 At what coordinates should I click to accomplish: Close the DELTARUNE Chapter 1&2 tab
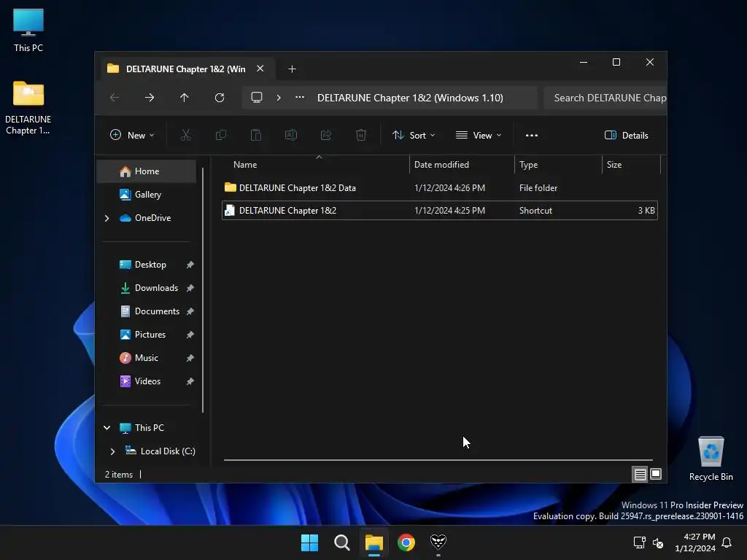(260, 69)
